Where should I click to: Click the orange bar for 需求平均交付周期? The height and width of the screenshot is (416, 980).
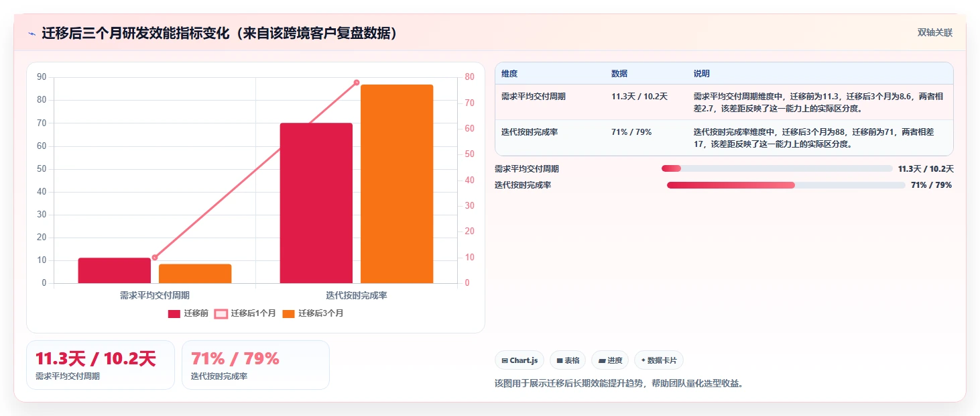[x=195, y=274]
